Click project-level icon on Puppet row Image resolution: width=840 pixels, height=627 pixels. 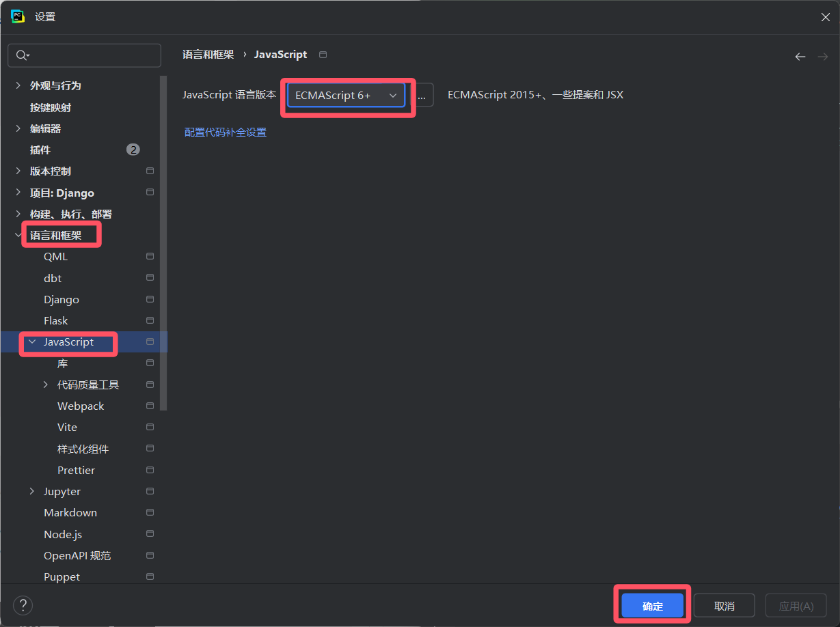tap(150, 576)
